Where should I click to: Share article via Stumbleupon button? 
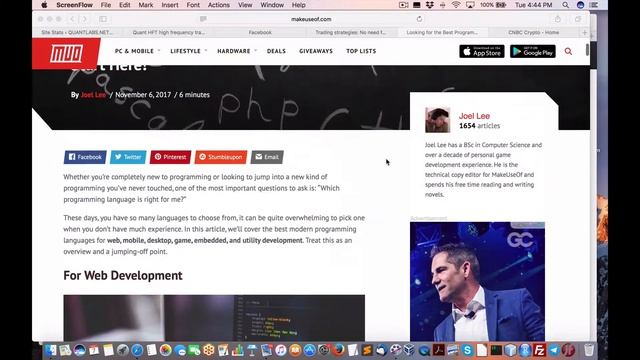221,157
